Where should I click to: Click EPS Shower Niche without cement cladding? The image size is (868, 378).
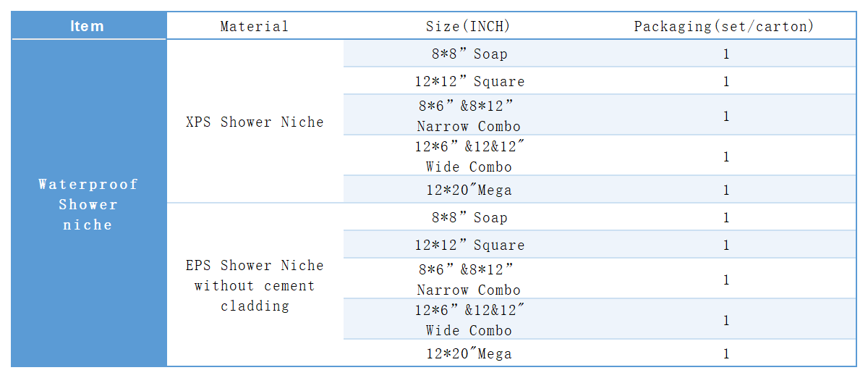[x=254, y=285]
